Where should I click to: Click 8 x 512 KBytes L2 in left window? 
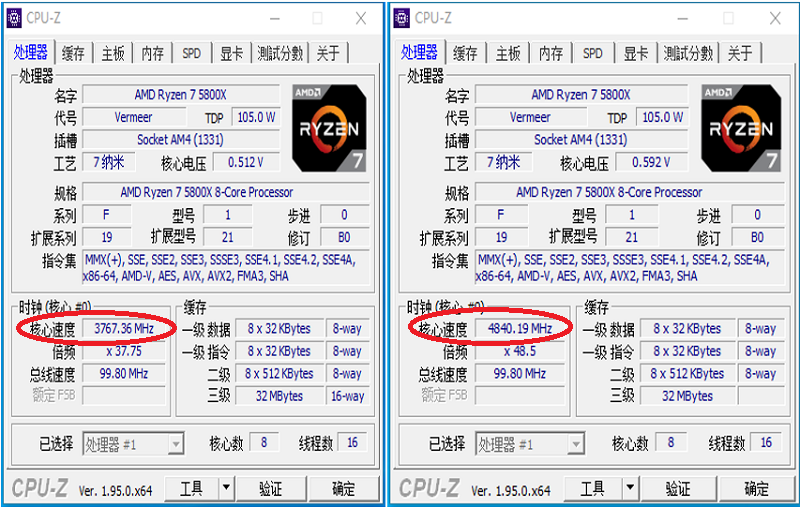279,373
